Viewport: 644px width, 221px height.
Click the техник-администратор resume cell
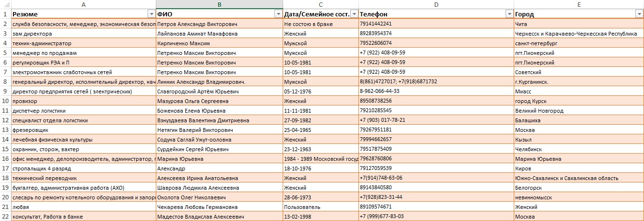point(83,43)
